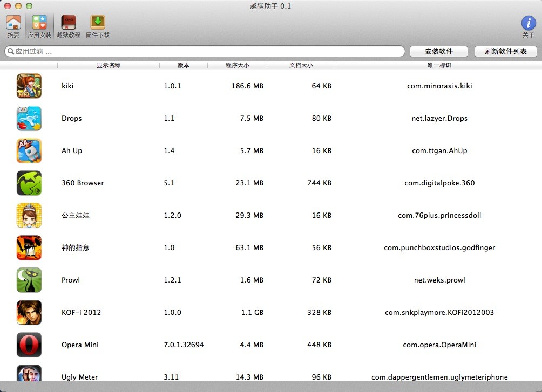Switch to the 应用安装 app install view
Screen dimensions: 542x392
point(38,23)
